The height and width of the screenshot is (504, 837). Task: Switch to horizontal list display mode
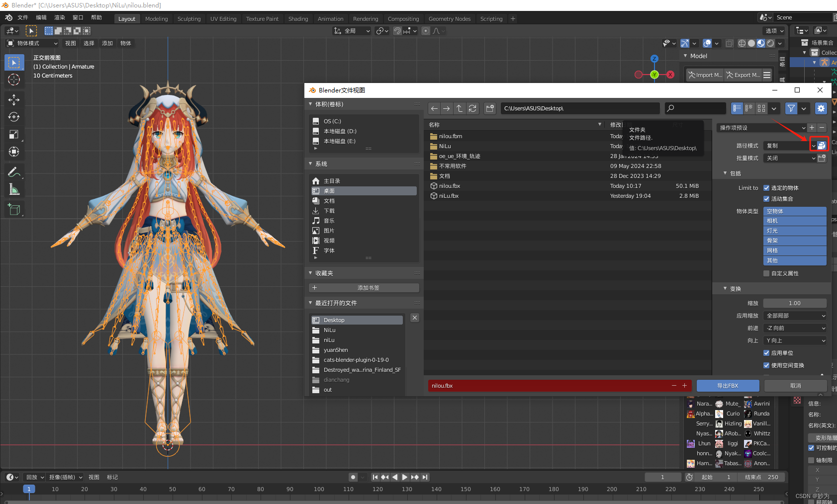point(749,108)
